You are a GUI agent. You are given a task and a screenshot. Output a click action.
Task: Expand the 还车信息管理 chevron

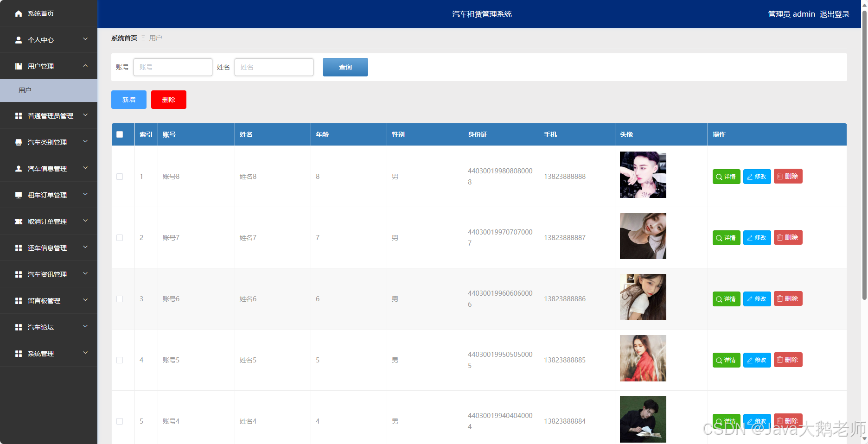pyautogui.click(x=85, y=247)
